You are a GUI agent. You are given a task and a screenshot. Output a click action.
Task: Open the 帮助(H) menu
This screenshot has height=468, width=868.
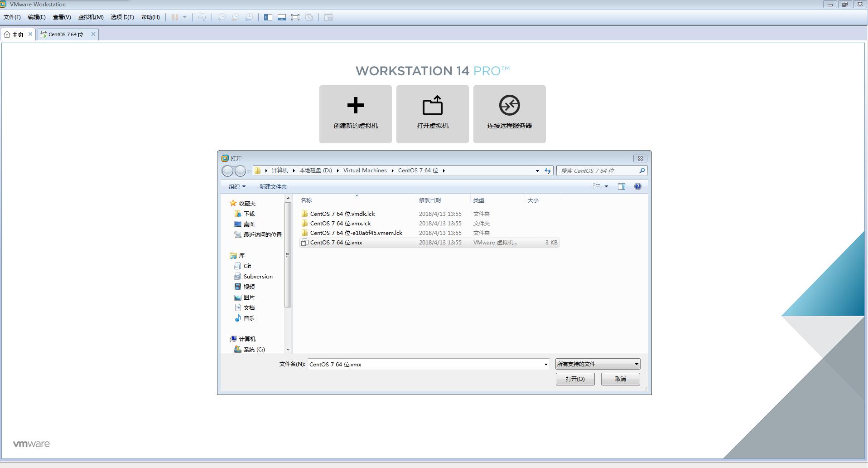point(150,17)
